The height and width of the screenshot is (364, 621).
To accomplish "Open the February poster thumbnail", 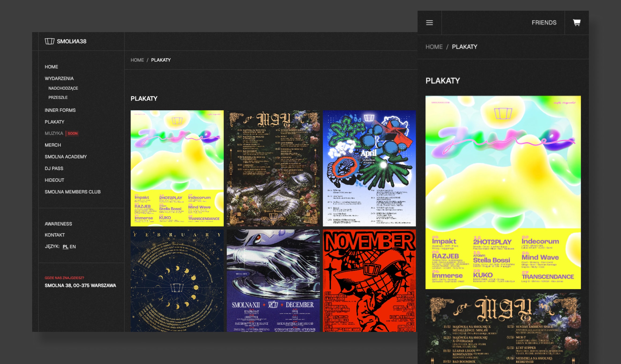I will 177,281.
